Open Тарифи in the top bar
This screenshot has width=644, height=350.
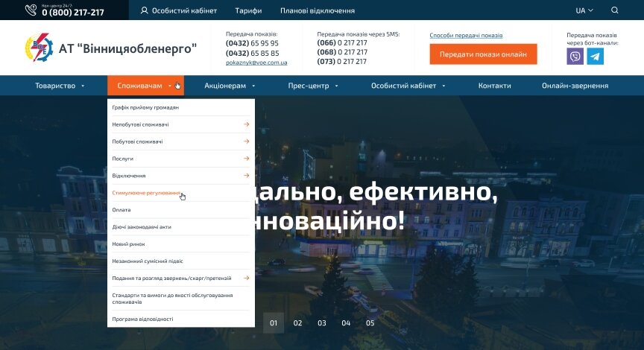click(x=248, y=10)
